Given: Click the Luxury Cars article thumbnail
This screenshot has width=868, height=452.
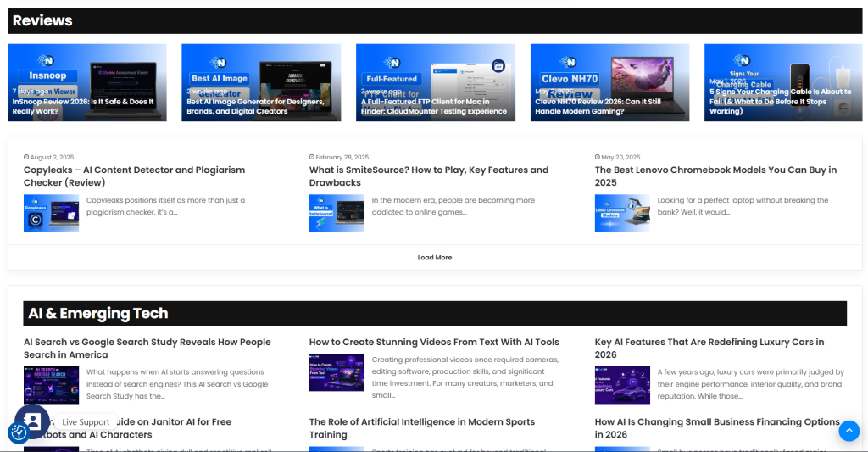Looking at the screenshot, I should click(622, 385).
